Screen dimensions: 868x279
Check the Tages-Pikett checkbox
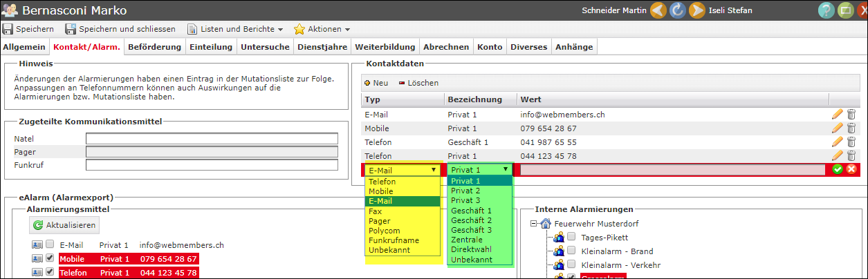[571, 237]
